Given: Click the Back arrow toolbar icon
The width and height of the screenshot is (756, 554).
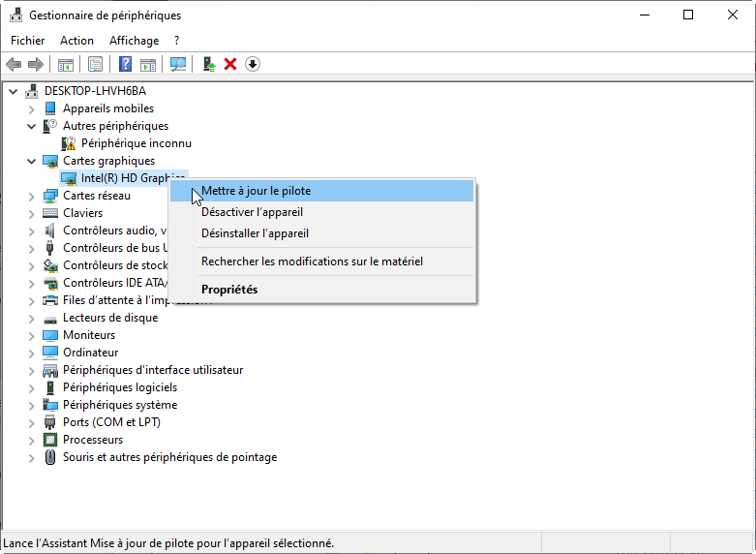Looking at the screenshot, I should click(14, 64).
